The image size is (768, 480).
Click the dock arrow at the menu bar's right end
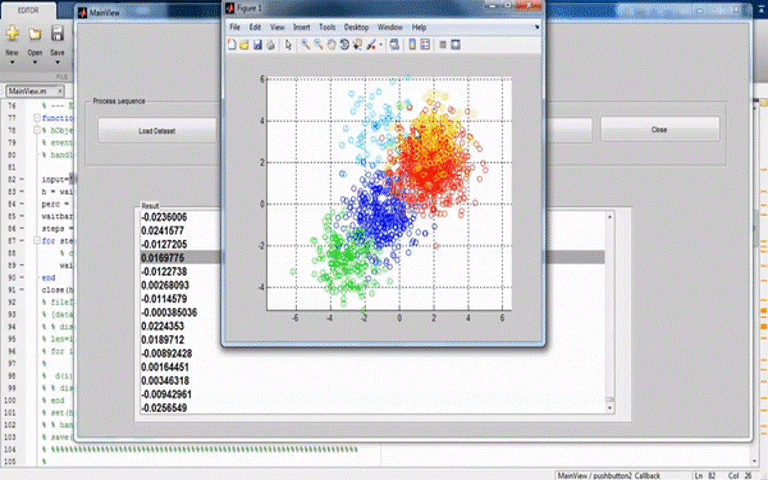click(x=537, y=27)
